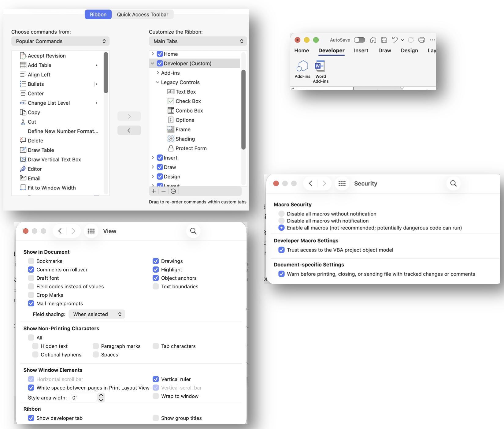Click the commands list scrollbar

click(106, 73)
